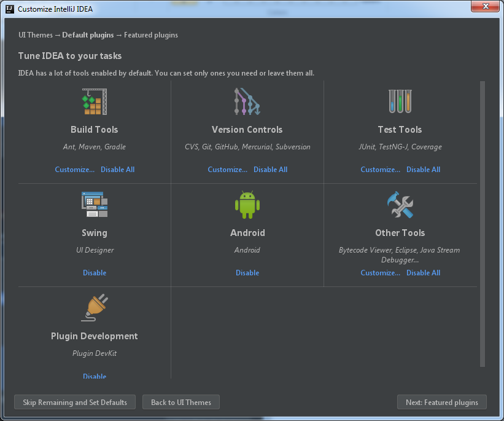Disable the Swing UI Designer plugin
The width and height of the screenshot is (504, 421).
point(95,273)
